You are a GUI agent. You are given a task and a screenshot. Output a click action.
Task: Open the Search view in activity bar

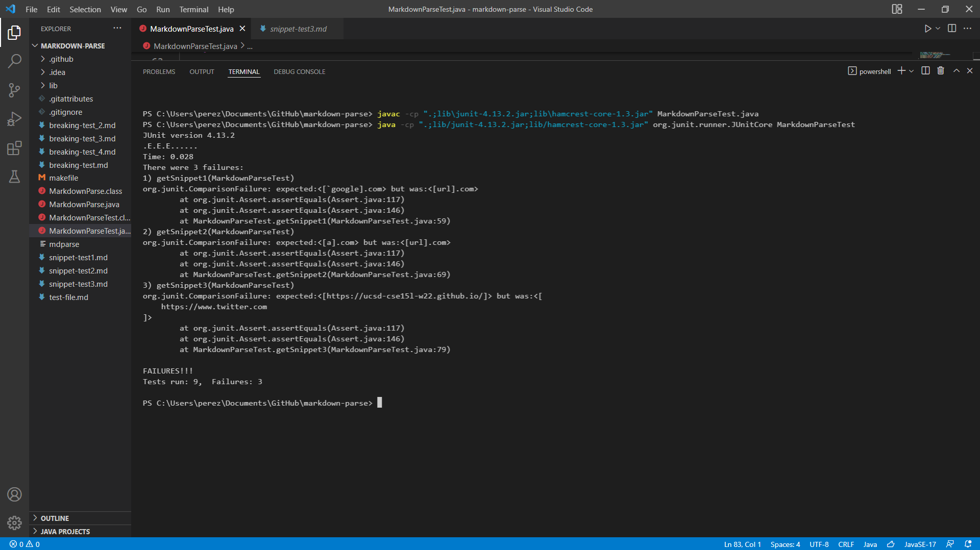(14, 61)
